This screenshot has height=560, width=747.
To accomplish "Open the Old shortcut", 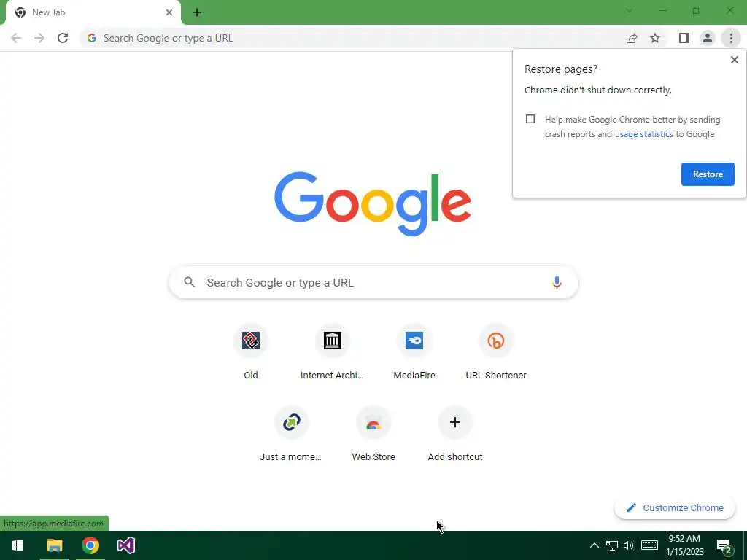I will [x=251, y=351].
